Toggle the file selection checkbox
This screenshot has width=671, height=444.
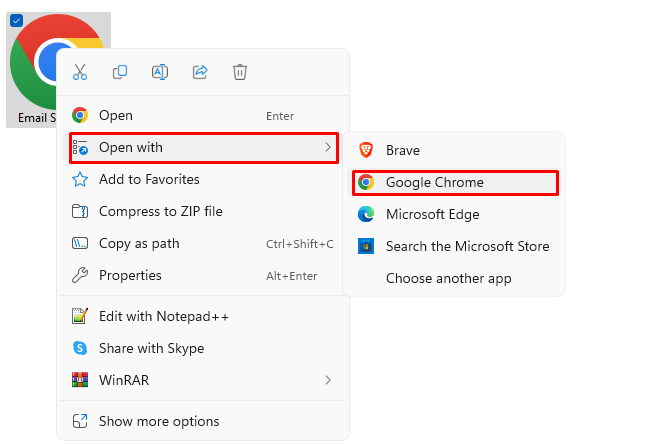point(16,20)
